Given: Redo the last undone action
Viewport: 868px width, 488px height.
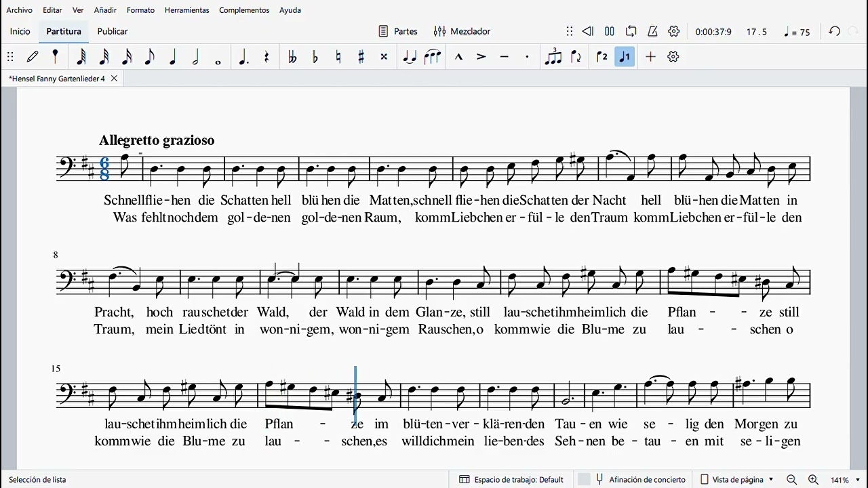Looking at the screenshot, I should (x=854, y=31).
